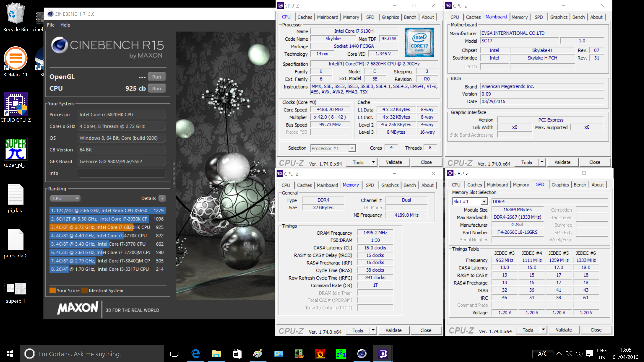Select the i7-4770K ranking entry
The width and height of the screenshot is (644, 362).
click(108, 236)
